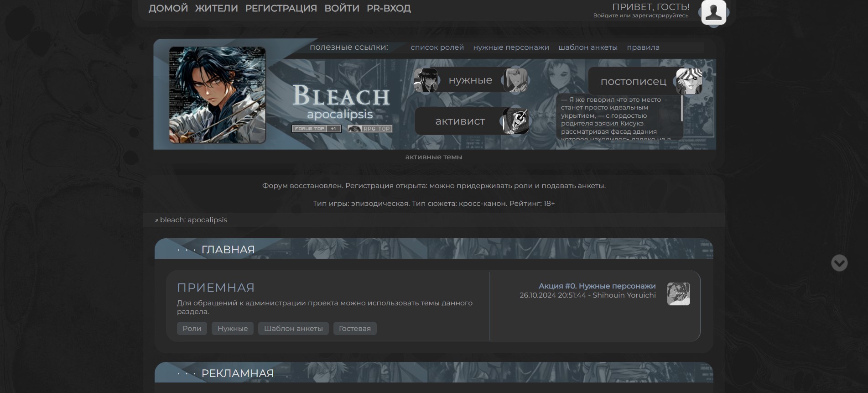
Task: Open PR-ВХОД login
Action: click(389, 8)
